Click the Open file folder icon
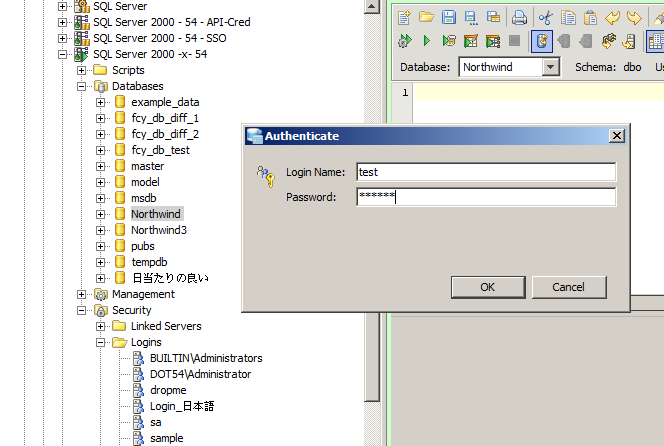The height and width of the screenshot is (446, 664). pos(426,17)
